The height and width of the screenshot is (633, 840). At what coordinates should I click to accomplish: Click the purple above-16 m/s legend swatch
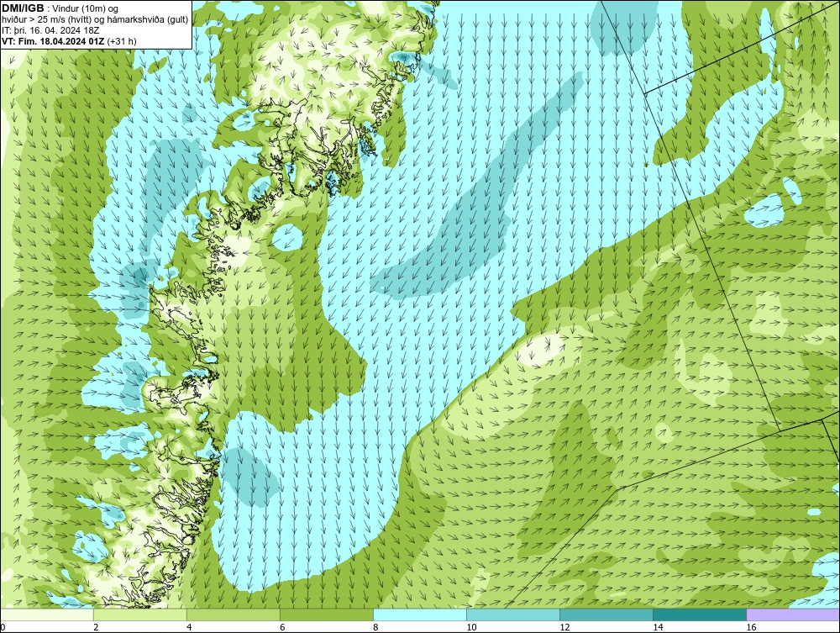793,615
